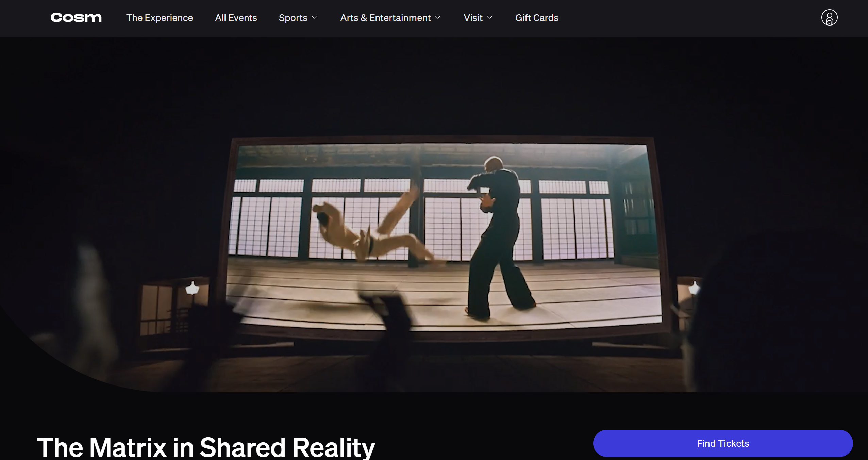The image size is (868, 460).
Task: Click the Arts & Entertainment menu label
Action: tap(385, 18)
